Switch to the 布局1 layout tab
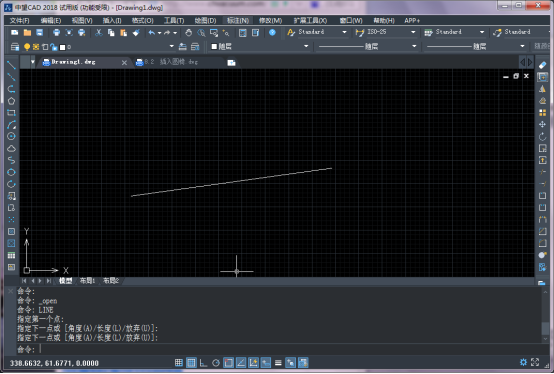This screenshot has width=554, height=374. pos(87,281)
